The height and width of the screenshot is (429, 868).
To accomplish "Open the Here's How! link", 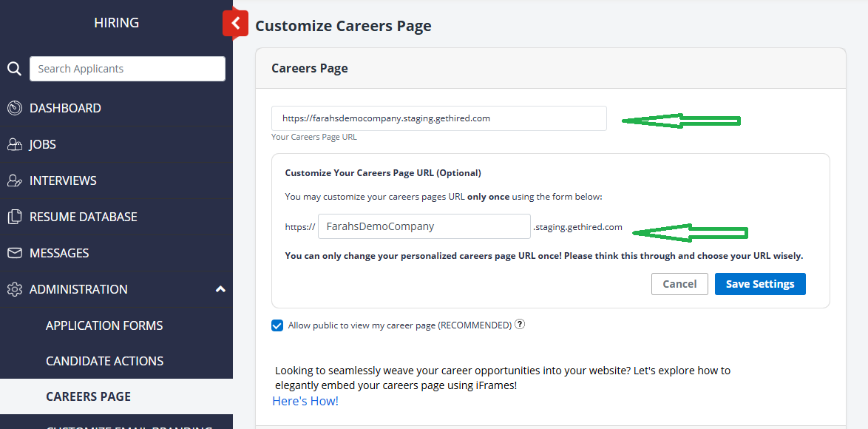I will pyautogui.click(x=305, y=401).
